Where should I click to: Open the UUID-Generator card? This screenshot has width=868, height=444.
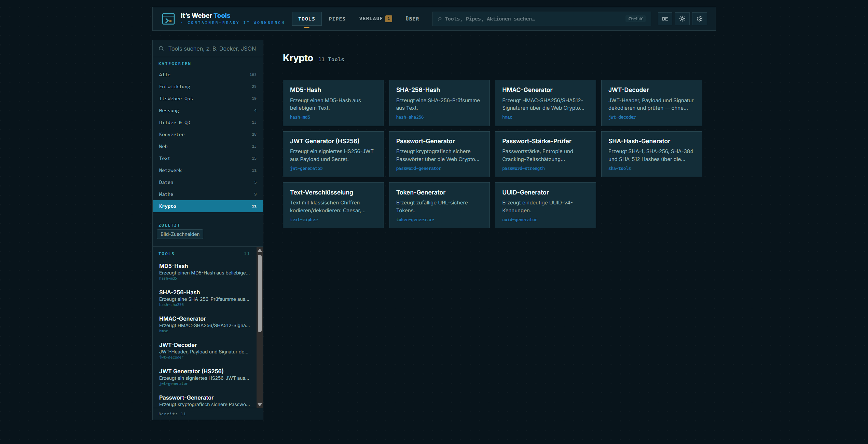[x=545, y=205]
